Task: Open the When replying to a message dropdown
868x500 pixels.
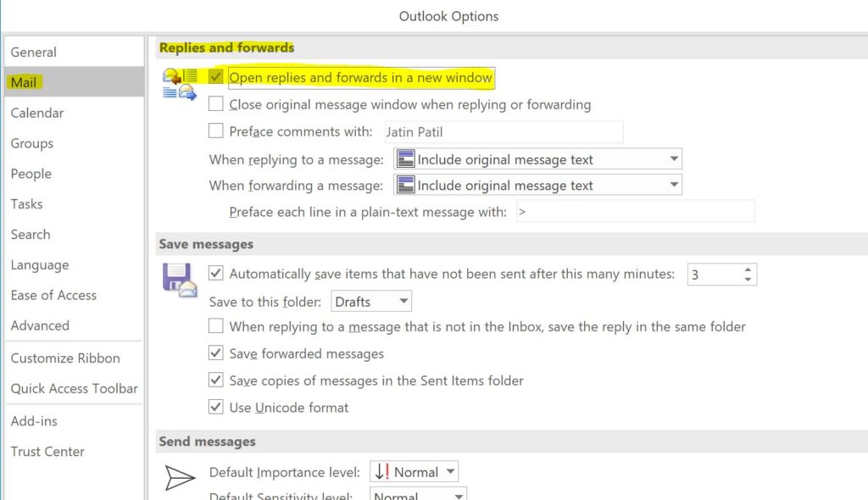Action: (x=674, y=158)
